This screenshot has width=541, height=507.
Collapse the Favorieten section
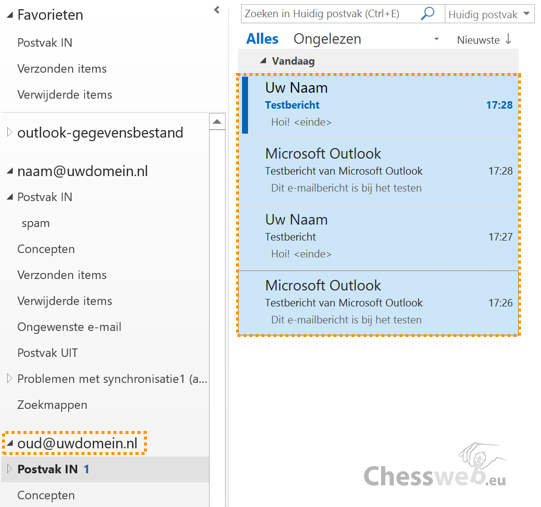point(10,15)
